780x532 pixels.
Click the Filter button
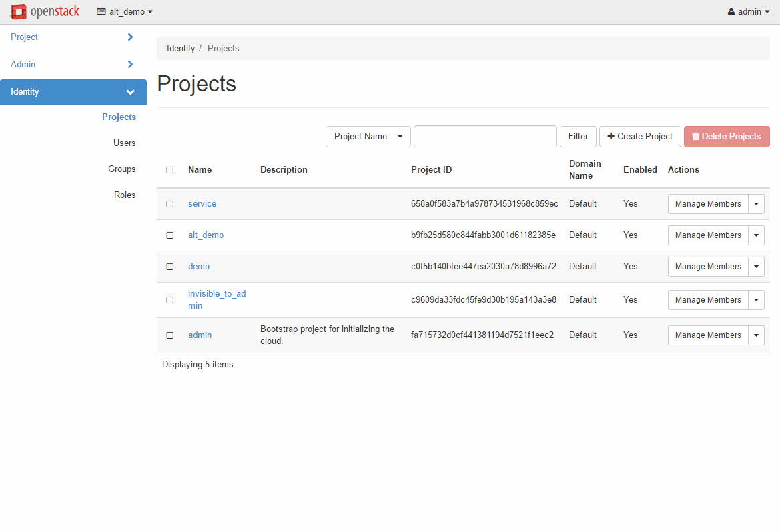pos(578,137)
